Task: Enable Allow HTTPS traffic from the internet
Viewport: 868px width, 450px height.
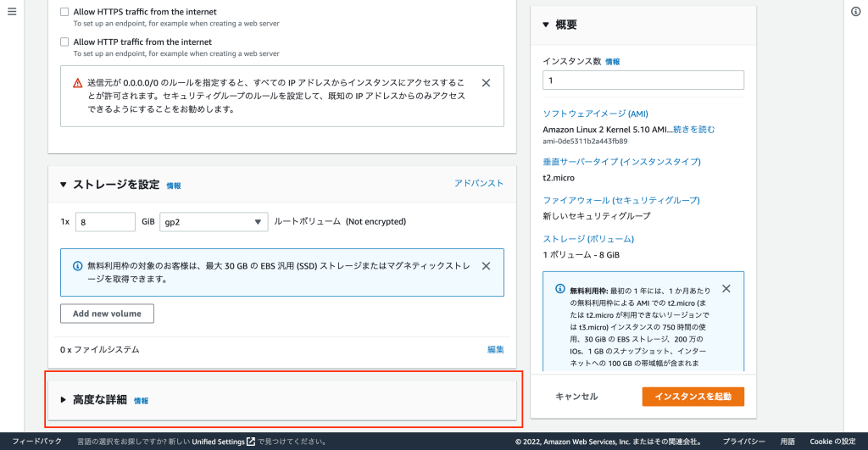Action: (x=65, y=13)
